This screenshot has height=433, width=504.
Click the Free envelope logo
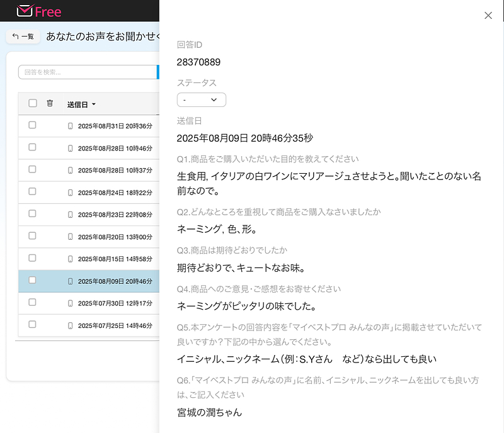(39, 11)
